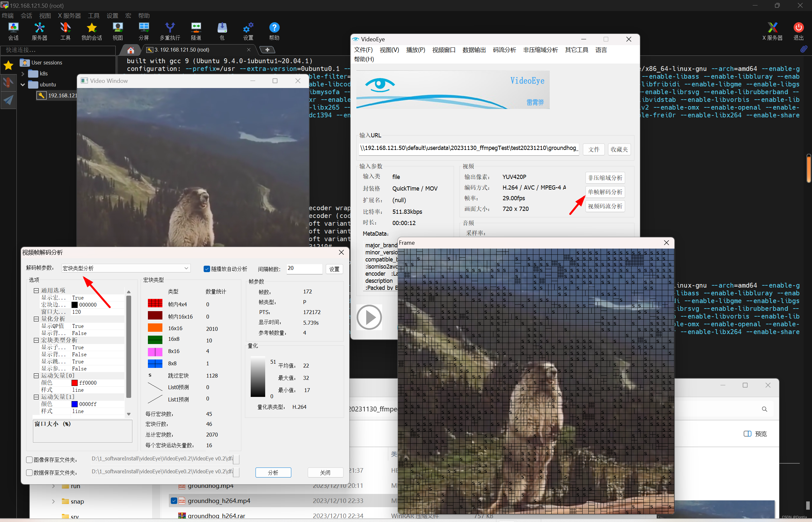Toggle 随播放自动分析 checkbox
Image resolution: width=812 pixels, height=522 pixels.
point(207,269)
